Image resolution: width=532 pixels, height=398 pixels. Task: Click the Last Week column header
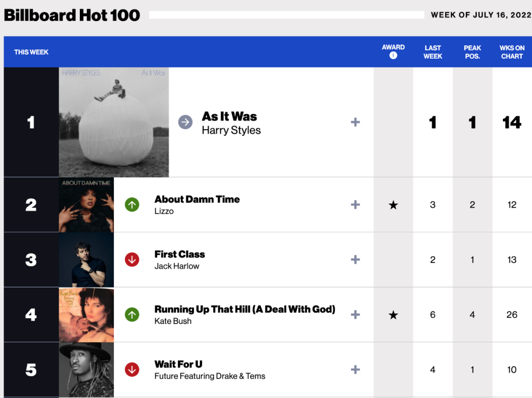tap(432, 52)
